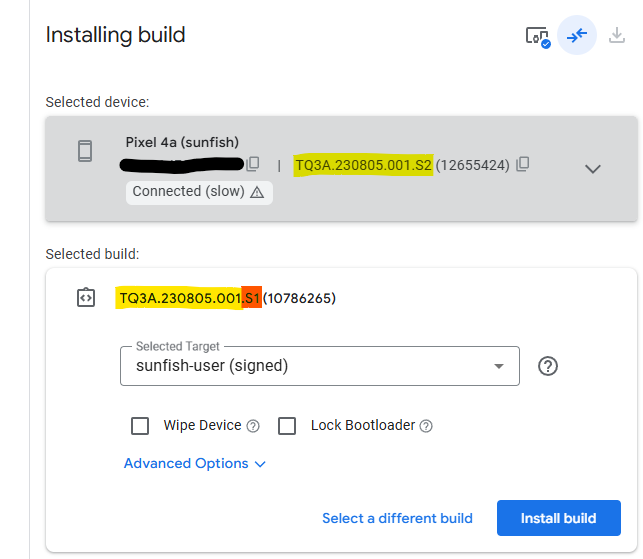Expand the selected device details chevron
This screenshot has width=643, height=559.
click(x=592, y=168)
